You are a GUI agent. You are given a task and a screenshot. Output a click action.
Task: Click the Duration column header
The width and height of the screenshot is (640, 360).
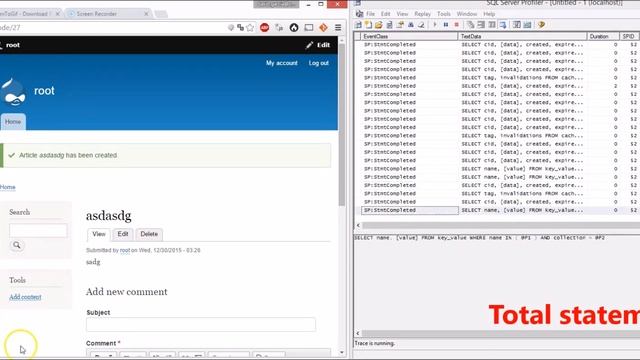[x=603, y=36]
